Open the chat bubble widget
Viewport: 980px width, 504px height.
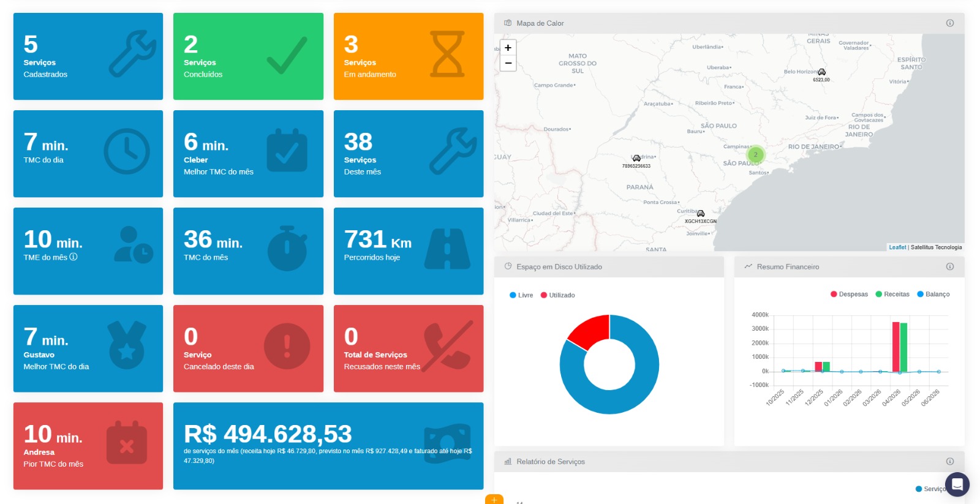pyautogui.click(x=957, y=484)
